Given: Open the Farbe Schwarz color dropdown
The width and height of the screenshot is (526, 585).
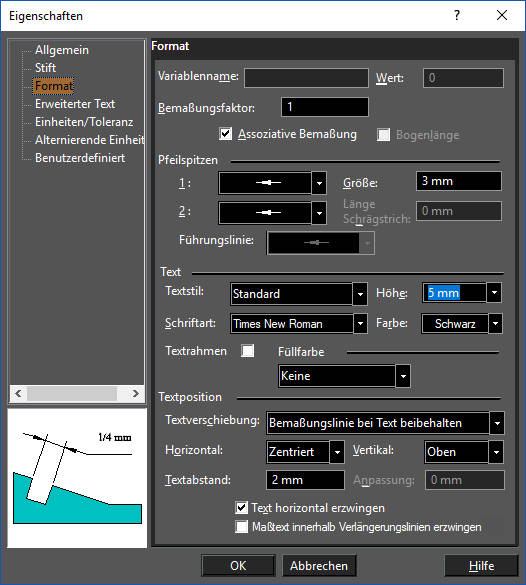Looking at the screenshot, I should (x=495, y=323).
